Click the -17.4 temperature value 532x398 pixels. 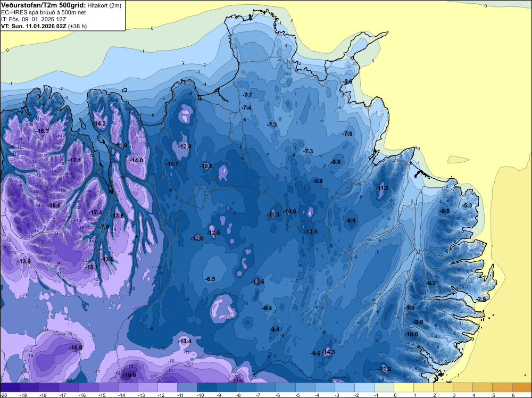point(95,212)
